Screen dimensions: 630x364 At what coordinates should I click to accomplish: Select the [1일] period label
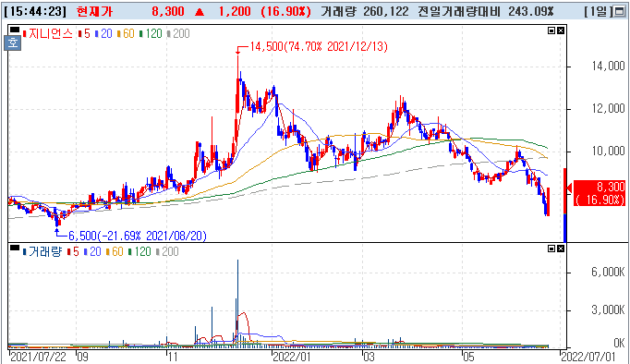[x=598, y=11]
